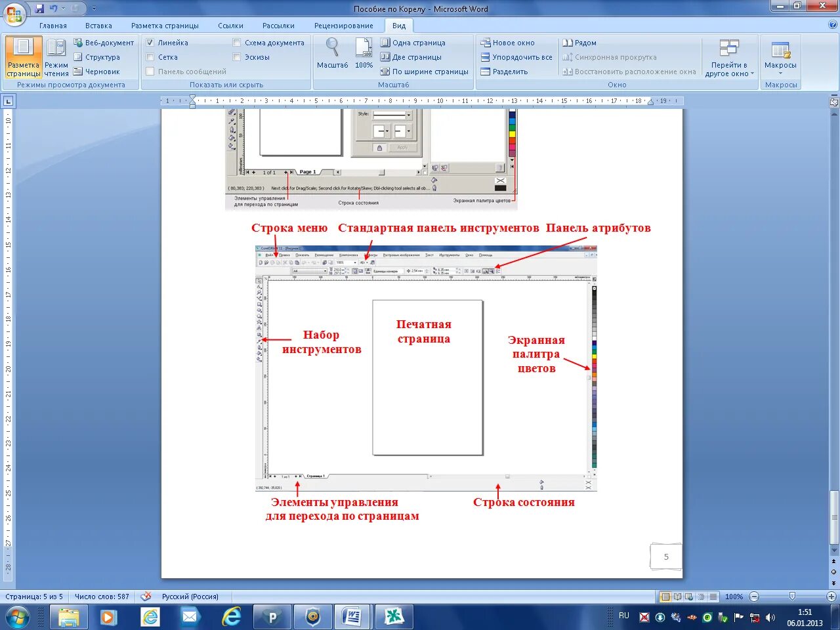Click Русский (Россия) language in status bar
The height and width of the screenshot is (630, 840).
(x=190, y=597)
